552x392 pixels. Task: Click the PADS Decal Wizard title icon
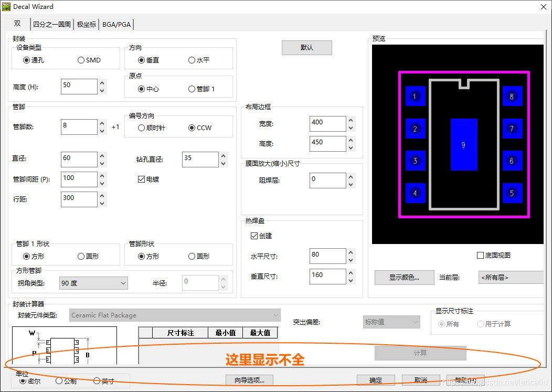6,6
